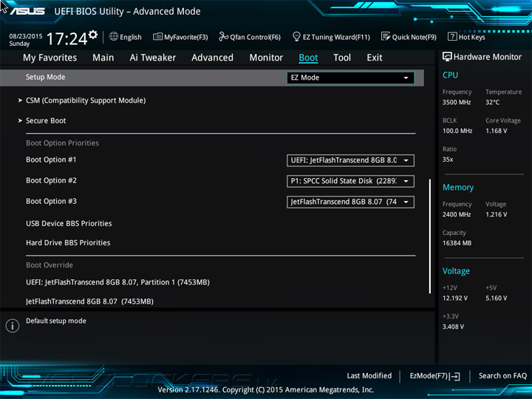This screenshot has height=399, width=532.
Task: Click memory capacity 16384 MB
Action: [x=457, y=243]
